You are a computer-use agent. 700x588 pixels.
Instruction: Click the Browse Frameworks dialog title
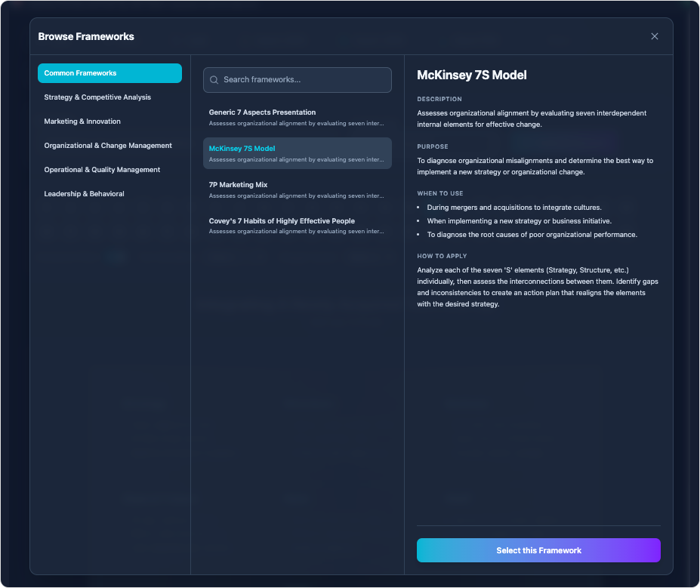click(x=86, y=36)
